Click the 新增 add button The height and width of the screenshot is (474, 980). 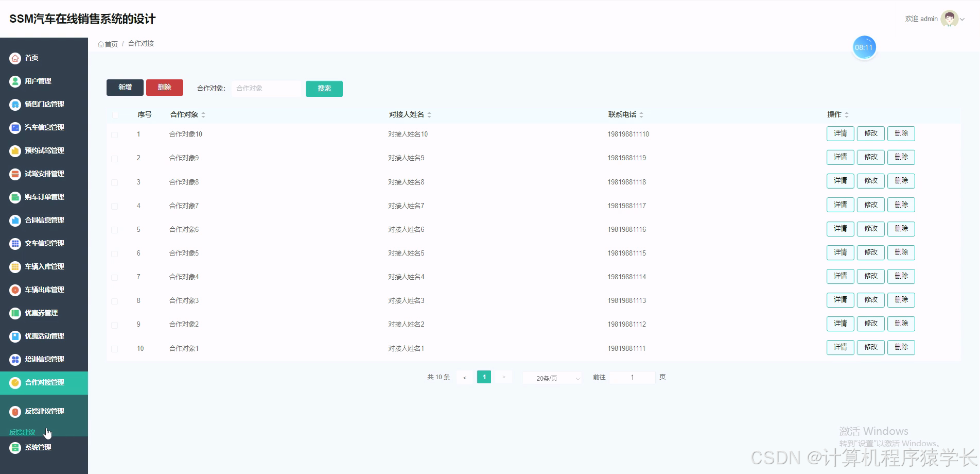pos(125,88)
